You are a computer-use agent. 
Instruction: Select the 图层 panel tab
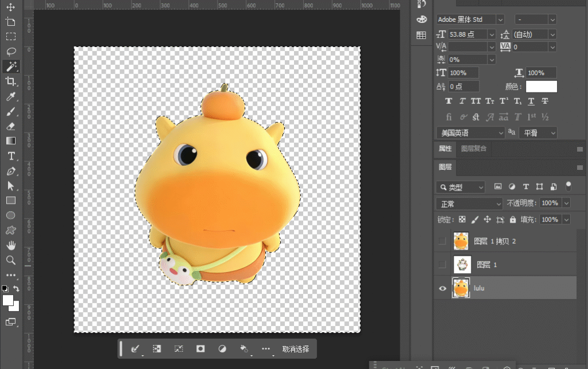(x=445, y=167)
